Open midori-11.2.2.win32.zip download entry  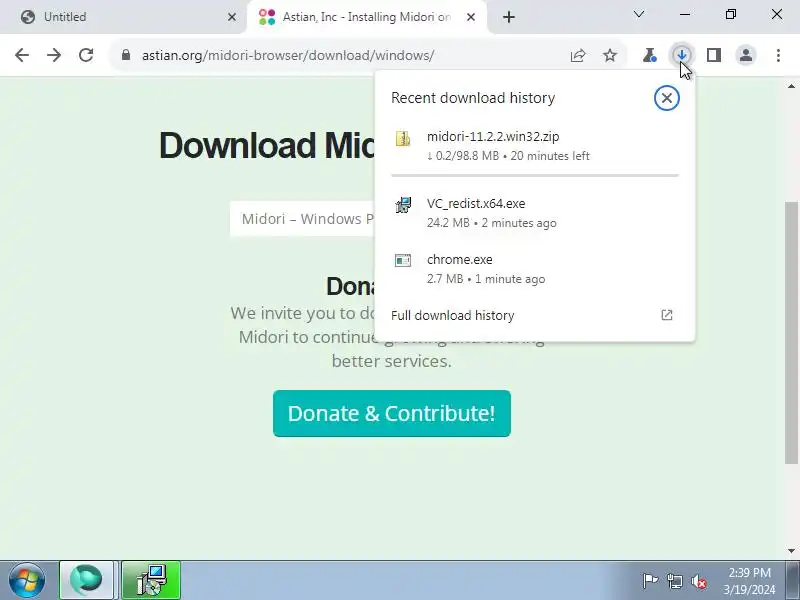click(535, 146)
